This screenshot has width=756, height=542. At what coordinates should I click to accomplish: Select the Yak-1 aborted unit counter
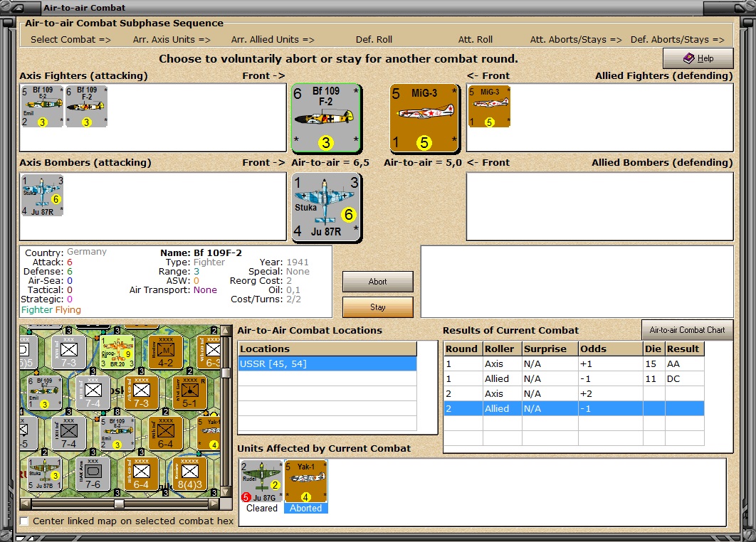point(305,482)
